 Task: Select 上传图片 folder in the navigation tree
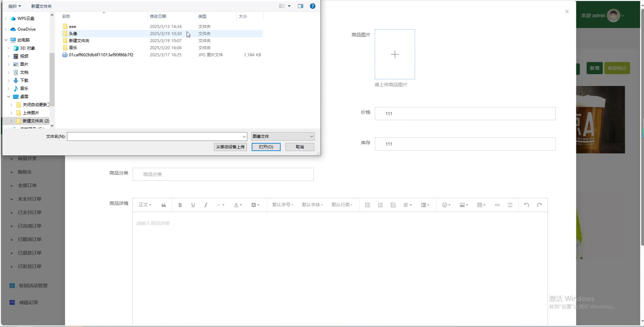31,113
